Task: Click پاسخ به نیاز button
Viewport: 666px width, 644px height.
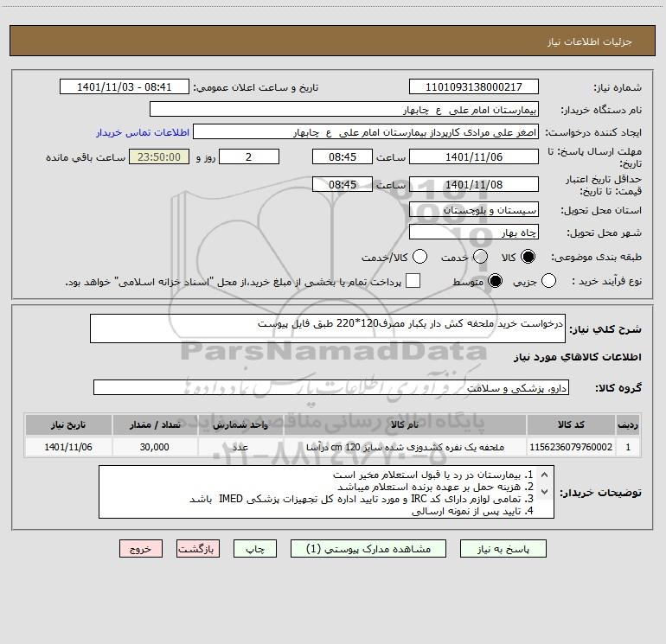Action: pyautogui.click(x=503, y=549)
